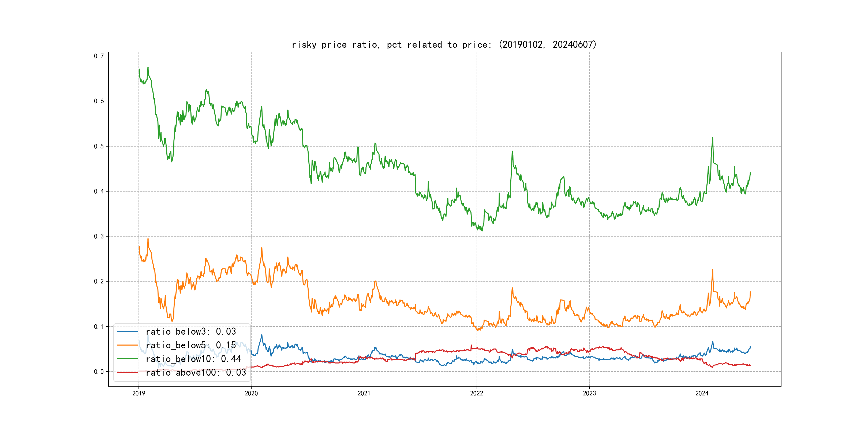Viewport: 868px width, 434px height.
Task: Select the 'ratio_below3: 0.03' legend label
Action: click(x=191, y=332)
